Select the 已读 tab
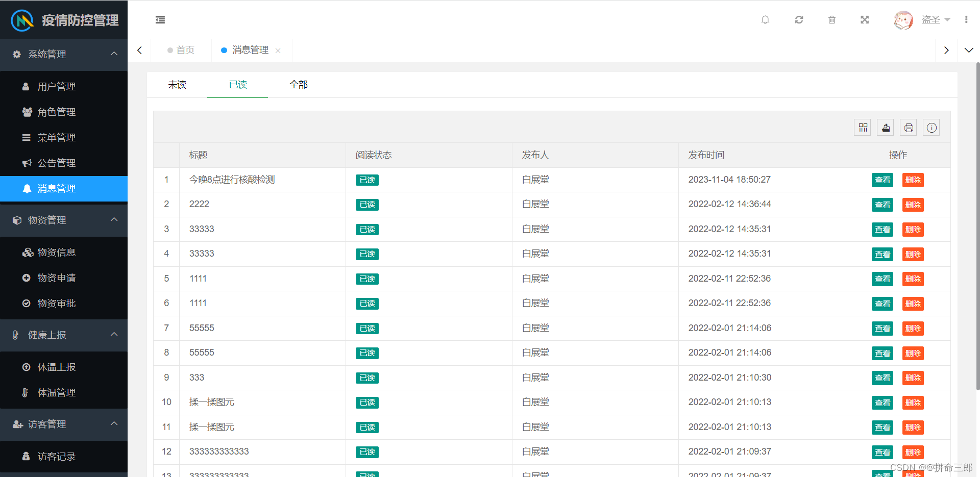 point(238,85)
